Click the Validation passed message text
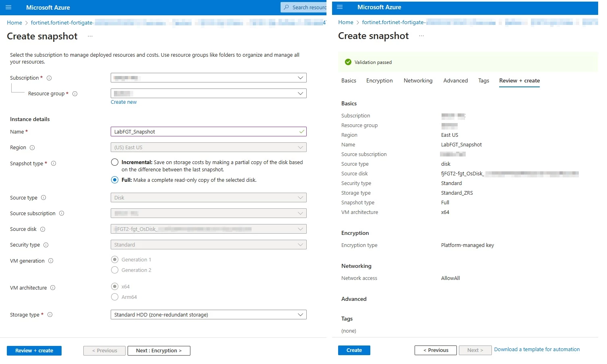 pyautogui.click(x=373, y=62)
